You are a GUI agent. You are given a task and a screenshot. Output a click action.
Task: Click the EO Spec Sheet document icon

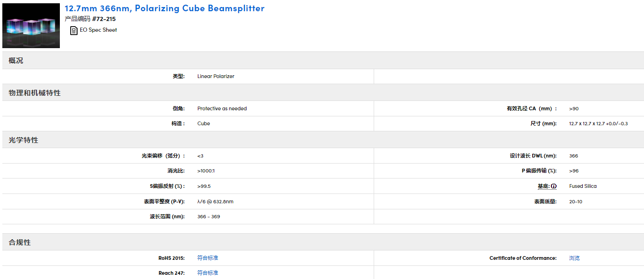pyautogui.click(x=74, y=30)
